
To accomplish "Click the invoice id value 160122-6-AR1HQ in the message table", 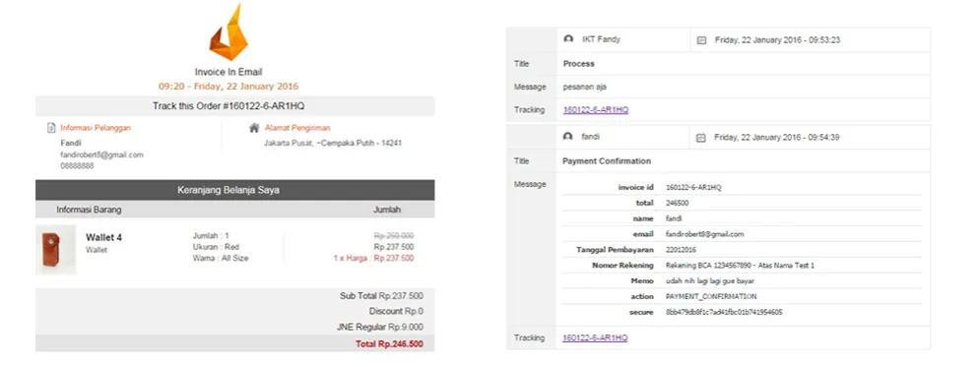I will coord(693,187).
